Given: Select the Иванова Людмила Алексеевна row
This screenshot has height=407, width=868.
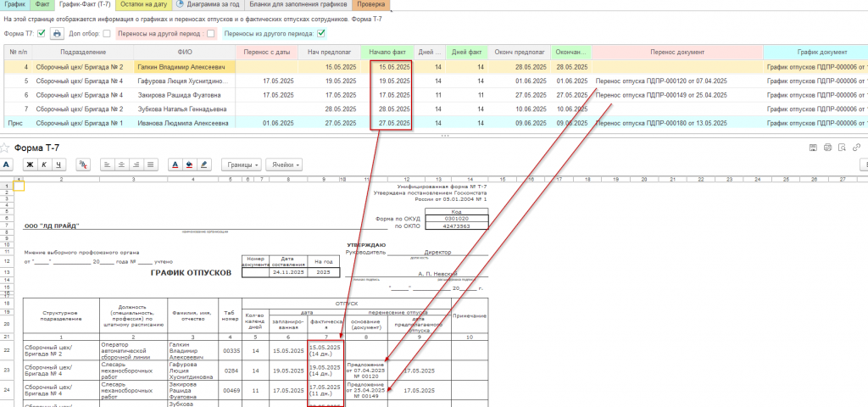Looking at the screenshot, I should (x=183, y=123).
